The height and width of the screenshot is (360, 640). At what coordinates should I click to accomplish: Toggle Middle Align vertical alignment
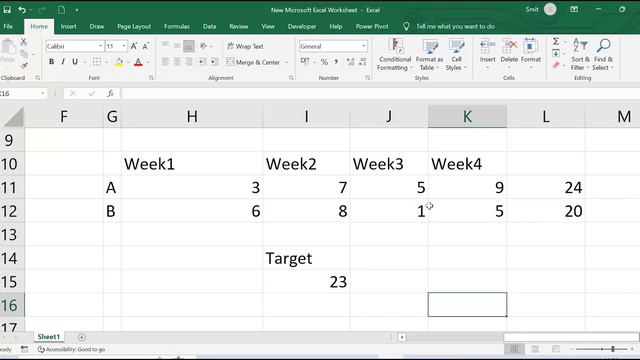tap(177, 46)
